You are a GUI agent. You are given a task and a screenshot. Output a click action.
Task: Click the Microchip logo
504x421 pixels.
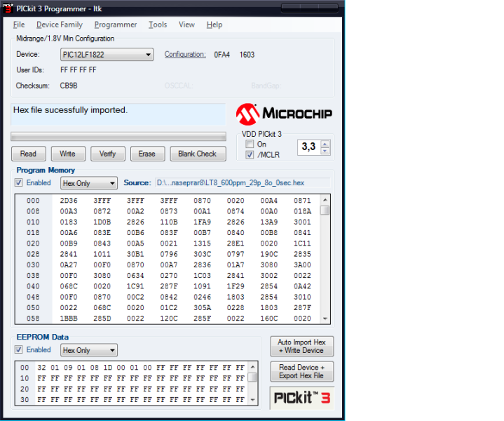tap(284, 114)
